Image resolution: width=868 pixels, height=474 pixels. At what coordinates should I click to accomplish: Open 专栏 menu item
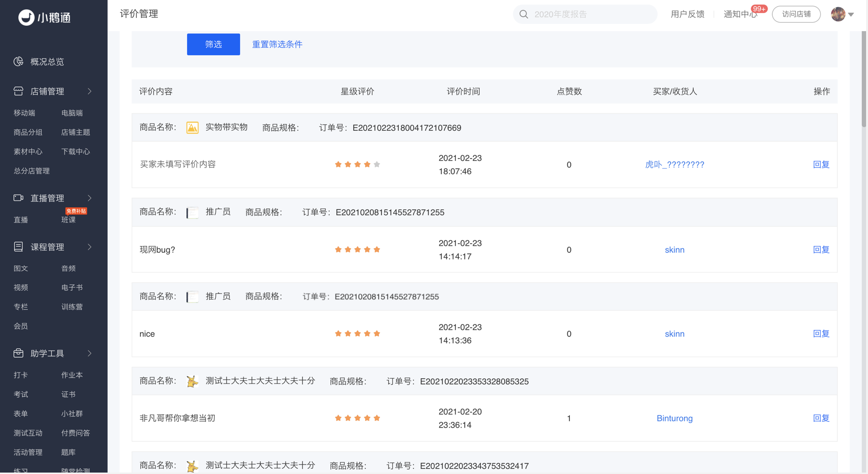21,306
